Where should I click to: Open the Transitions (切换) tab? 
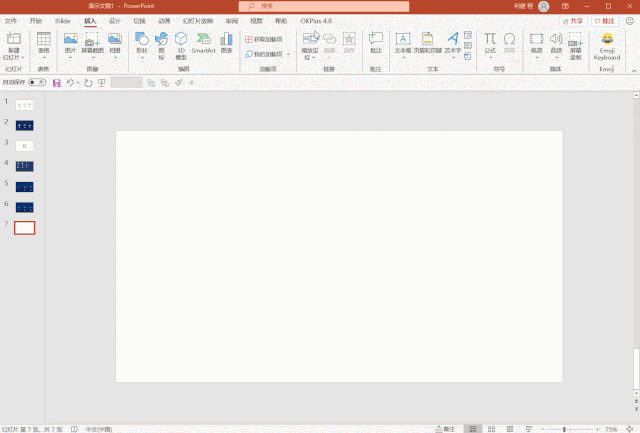140,21
